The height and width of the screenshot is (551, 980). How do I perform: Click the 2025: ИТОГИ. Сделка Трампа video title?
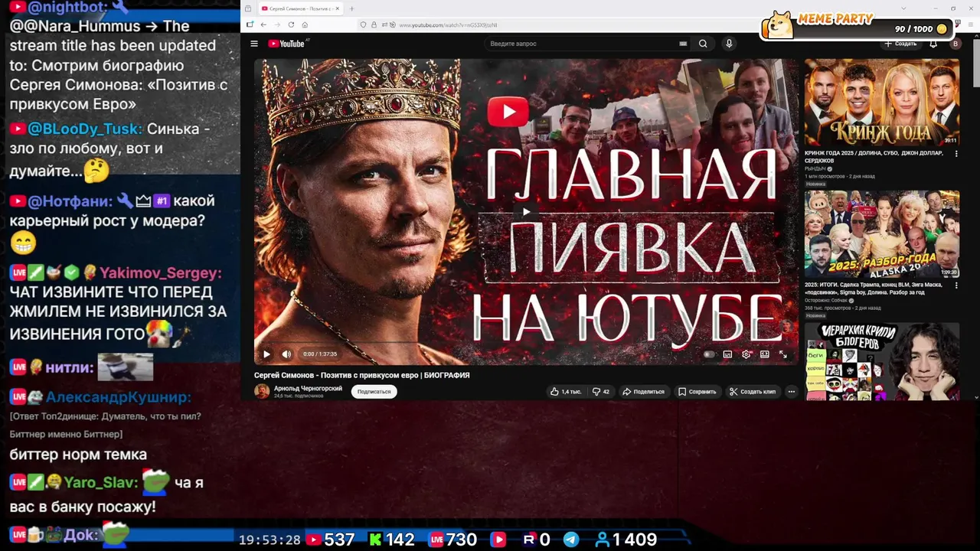coord(874,289)
